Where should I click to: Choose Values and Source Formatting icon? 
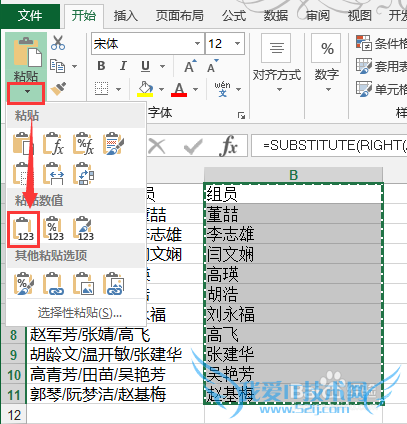83,229
